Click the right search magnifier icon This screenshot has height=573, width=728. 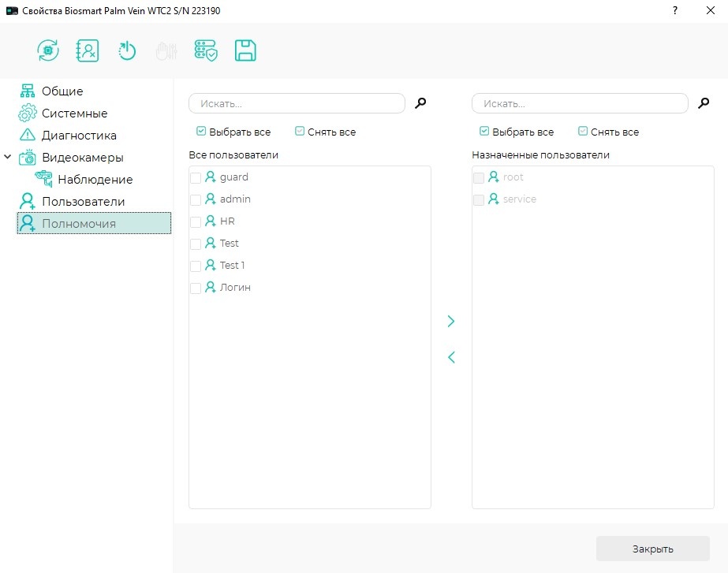tap(704, 103)
